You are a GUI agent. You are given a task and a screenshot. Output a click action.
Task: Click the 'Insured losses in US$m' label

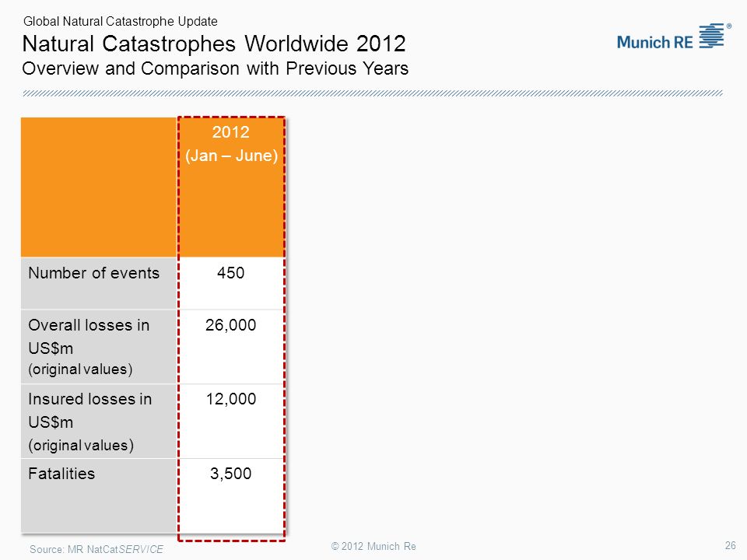(x=90, y=411)
